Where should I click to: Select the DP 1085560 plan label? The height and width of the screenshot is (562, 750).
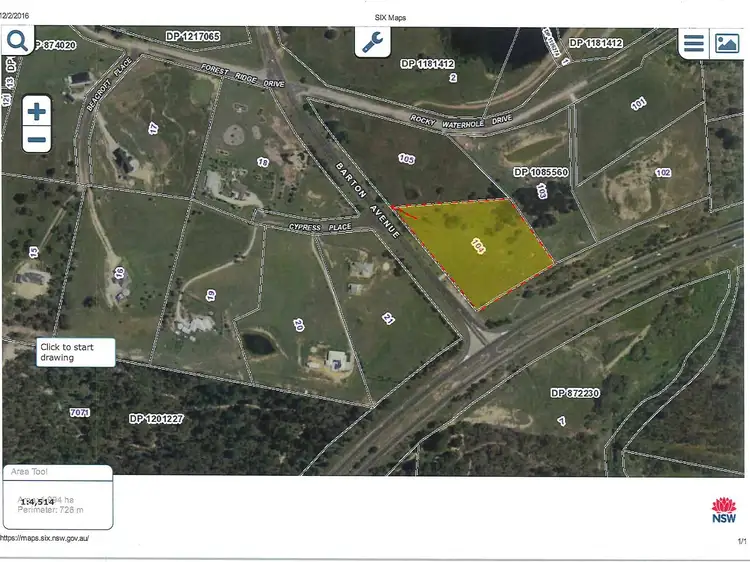pos(540,172)
